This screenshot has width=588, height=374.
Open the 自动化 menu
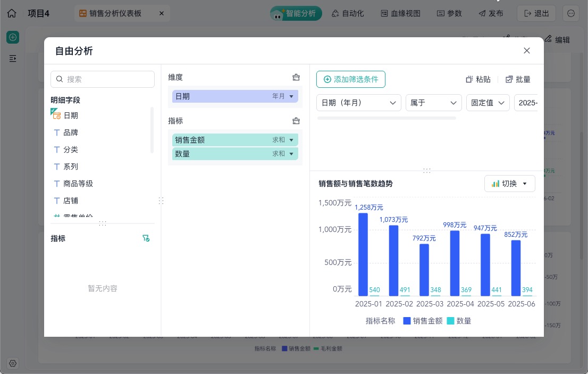(x=348, y=13)
